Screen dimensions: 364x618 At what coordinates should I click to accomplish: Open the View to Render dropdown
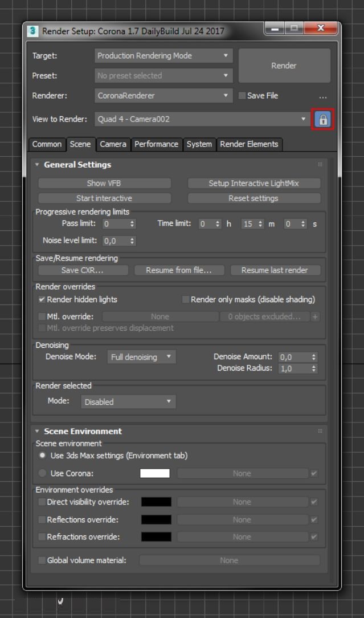click(x=202, y=119)
